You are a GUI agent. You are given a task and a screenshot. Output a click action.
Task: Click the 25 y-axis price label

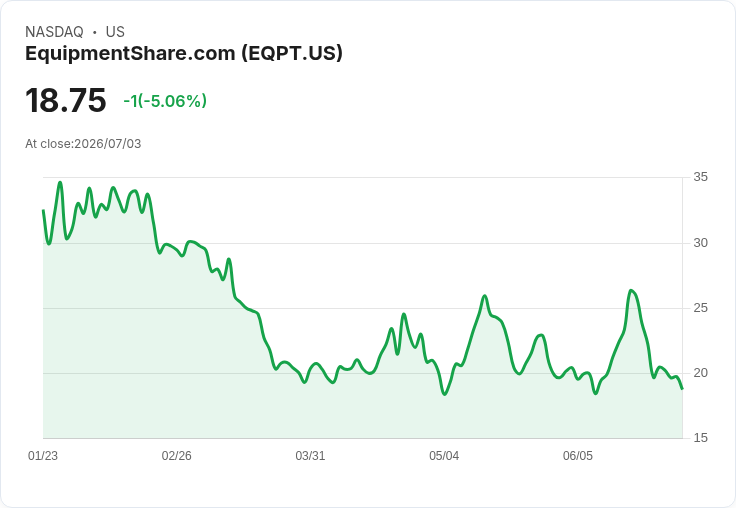(x=700, y=308)
